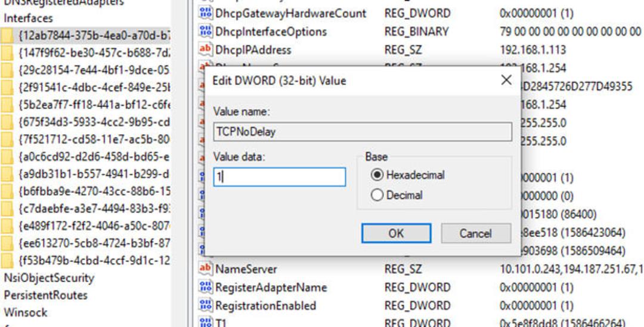Select the PersistentRoutes tree key
This screenshot has height=327, width=644.
click(45, 295)
